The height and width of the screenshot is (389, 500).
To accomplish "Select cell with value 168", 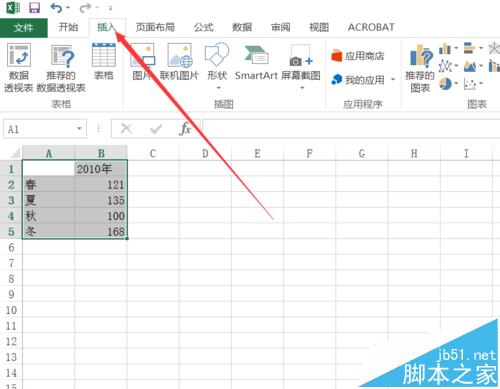I will click(101, 231).
